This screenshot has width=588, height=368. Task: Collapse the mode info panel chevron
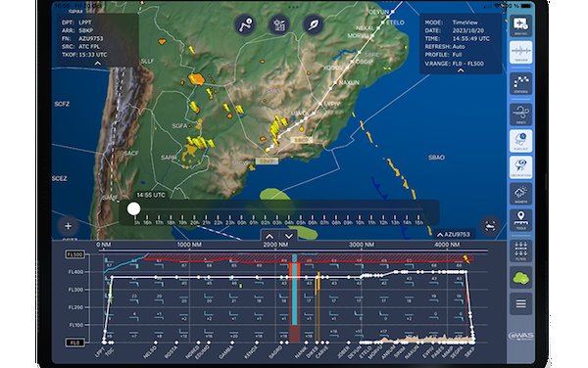[x=461, y=70]
